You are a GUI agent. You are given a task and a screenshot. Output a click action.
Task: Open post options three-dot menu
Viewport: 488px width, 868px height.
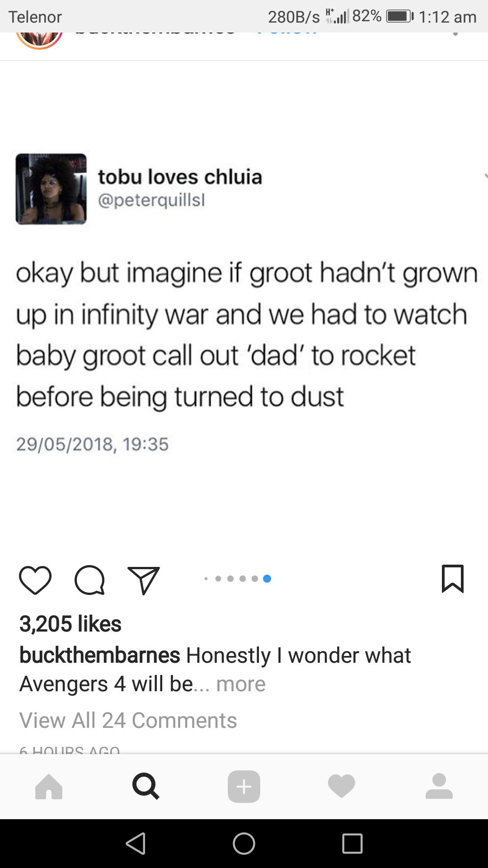[455, 34]
